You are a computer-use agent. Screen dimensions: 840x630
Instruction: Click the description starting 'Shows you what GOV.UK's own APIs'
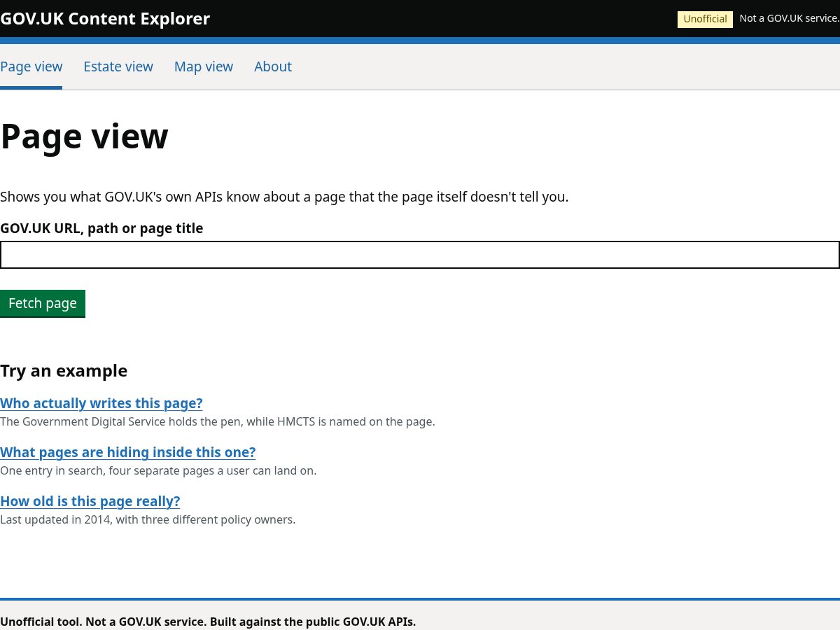pyautogui.click(x=284, y=197)
